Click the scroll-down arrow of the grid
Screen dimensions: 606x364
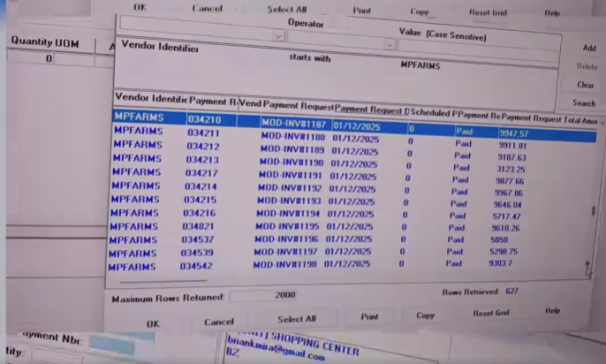point(587,264)
